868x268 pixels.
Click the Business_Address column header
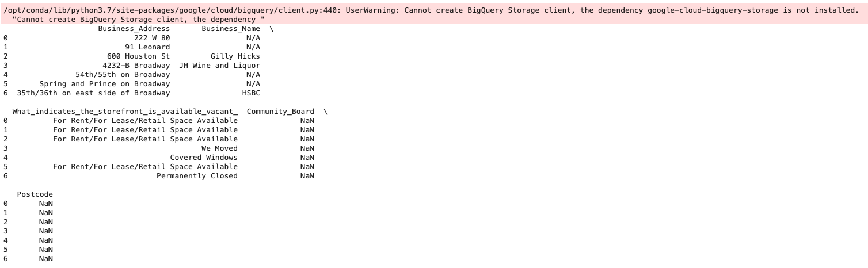(x=134, y=28)
